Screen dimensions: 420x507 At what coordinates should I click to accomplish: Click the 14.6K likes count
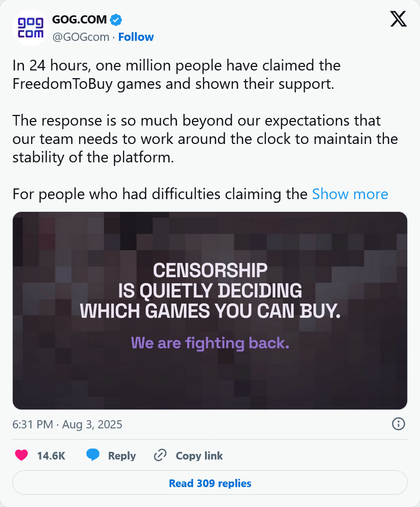coord(51,456)
